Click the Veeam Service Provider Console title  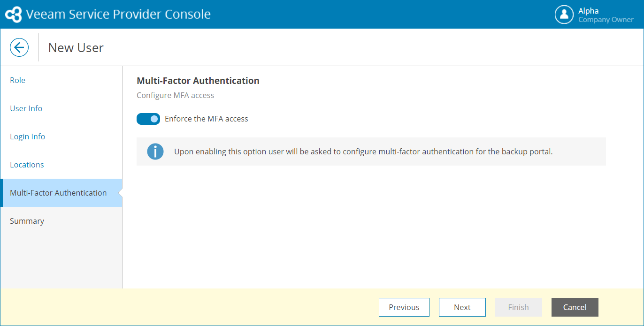point(118,14)
